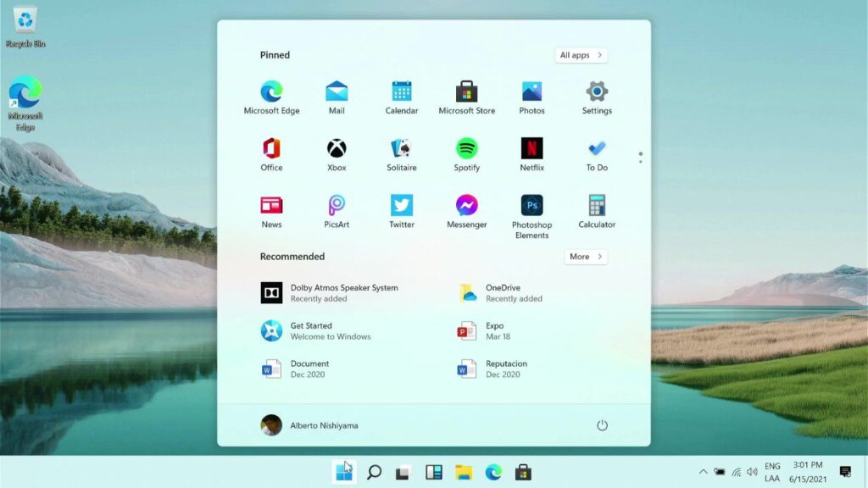This screenshot has width=868, height=488.
Task: Open the Reputacion Word document
Action: point(492,369)
